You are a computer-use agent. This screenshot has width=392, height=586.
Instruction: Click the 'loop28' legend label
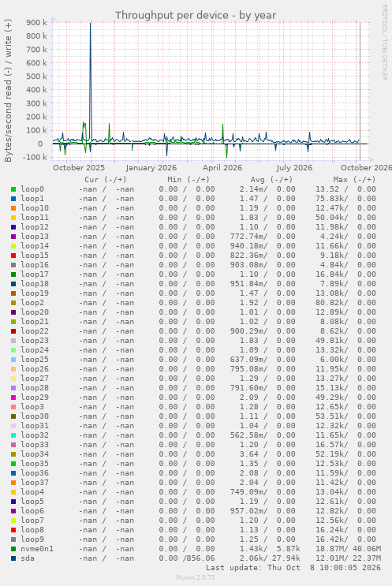(x=35, y=388)
